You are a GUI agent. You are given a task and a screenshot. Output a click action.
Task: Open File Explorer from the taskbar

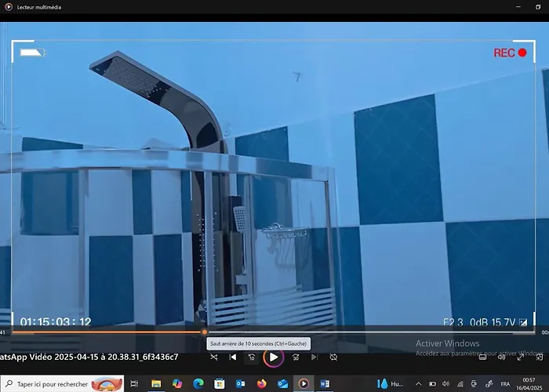pos(156,384)
